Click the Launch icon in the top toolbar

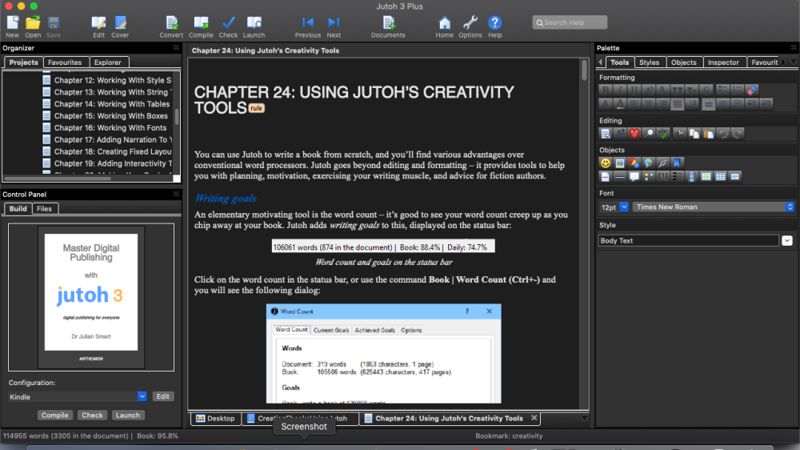(x=254, y=27)
